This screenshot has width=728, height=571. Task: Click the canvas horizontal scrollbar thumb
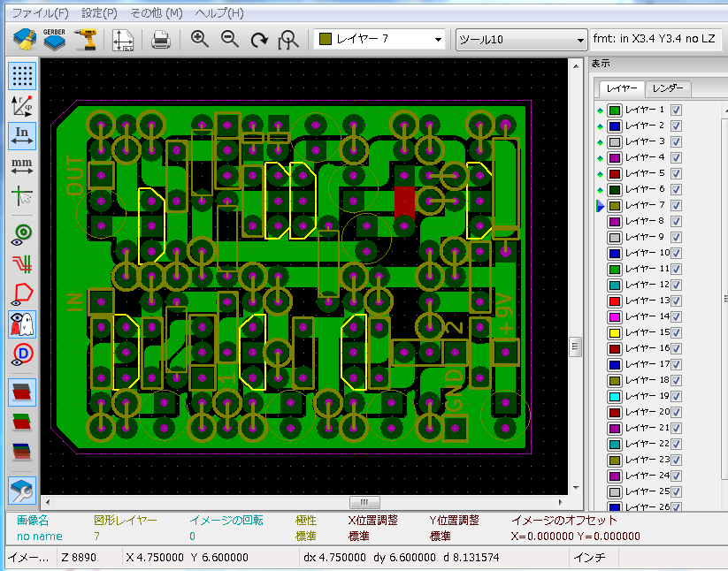click(x=364, y=502)
